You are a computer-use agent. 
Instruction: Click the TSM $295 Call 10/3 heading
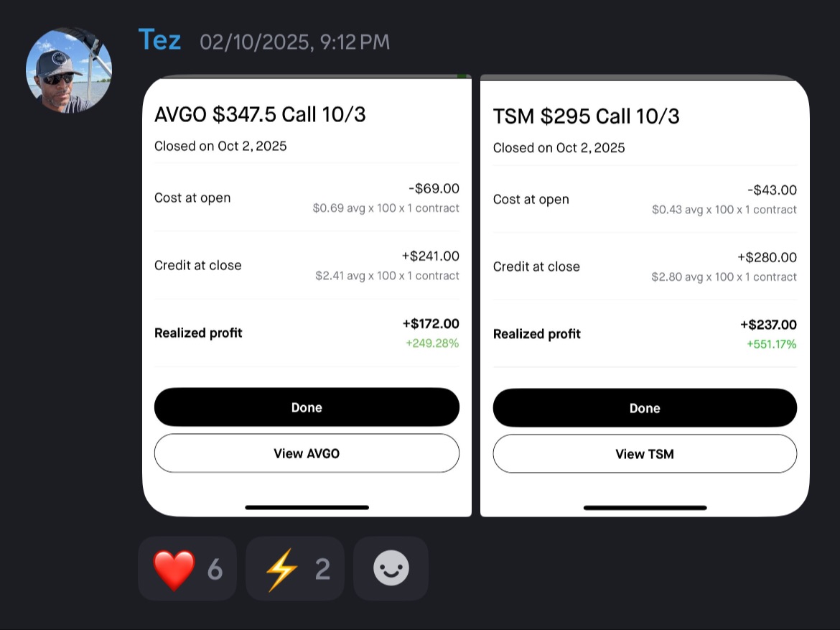point(586,116)
